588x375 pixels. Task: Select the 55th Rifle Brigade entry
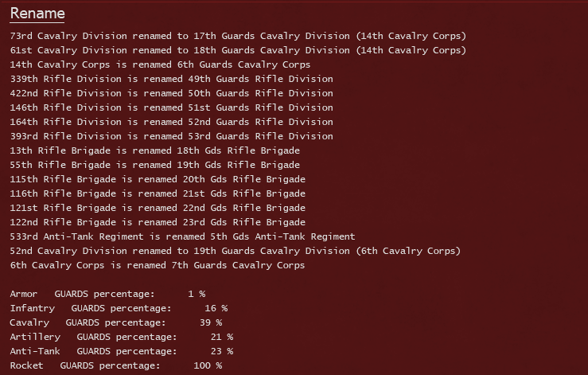pyautogui.click(x=155, y=165)
